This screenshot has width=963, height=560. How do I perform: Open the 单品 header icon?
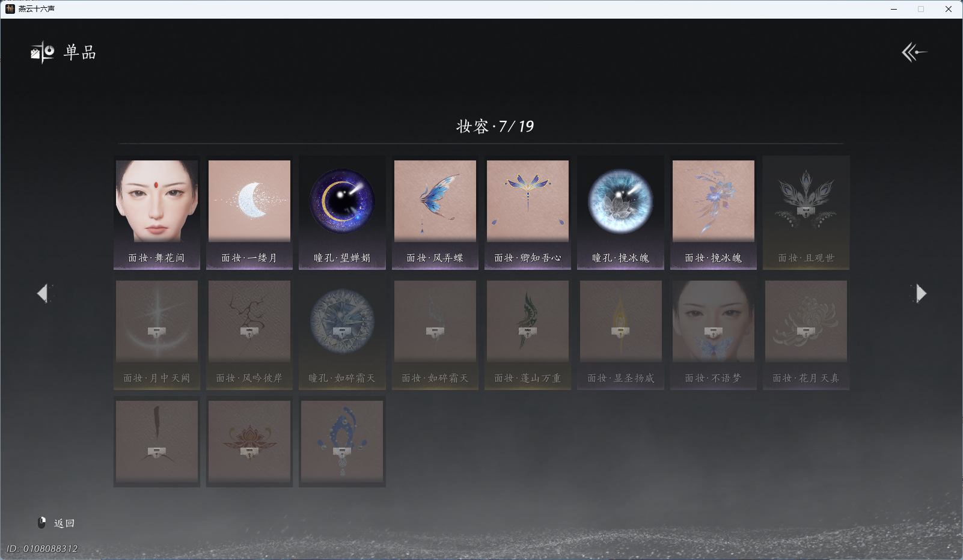click(42, 52)
